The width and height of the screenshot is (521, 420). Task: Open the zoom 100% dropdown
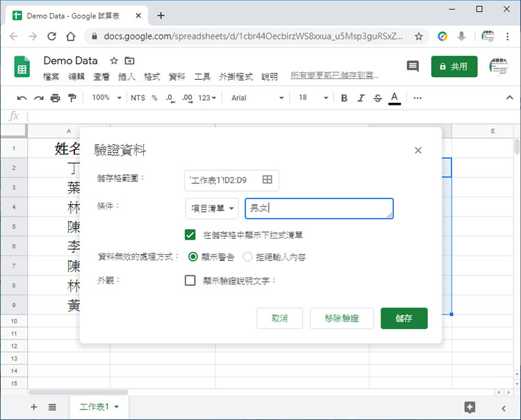(x=107, y=98)
